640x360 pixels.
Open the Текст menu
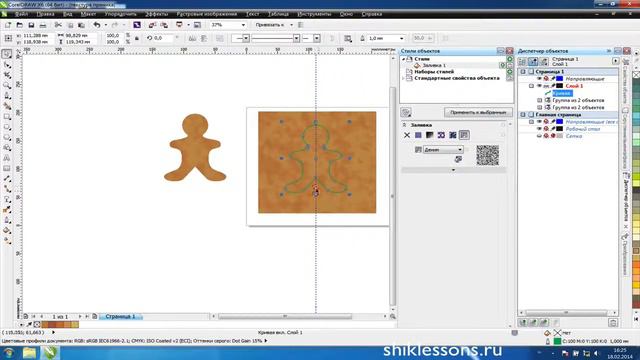coord(252,14)
